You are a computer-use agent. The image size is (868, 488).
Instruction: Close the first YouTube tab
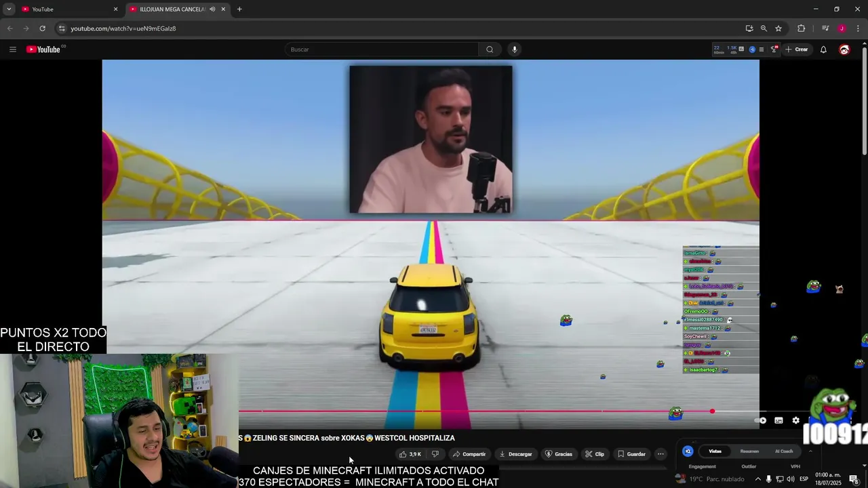point(115,9)
